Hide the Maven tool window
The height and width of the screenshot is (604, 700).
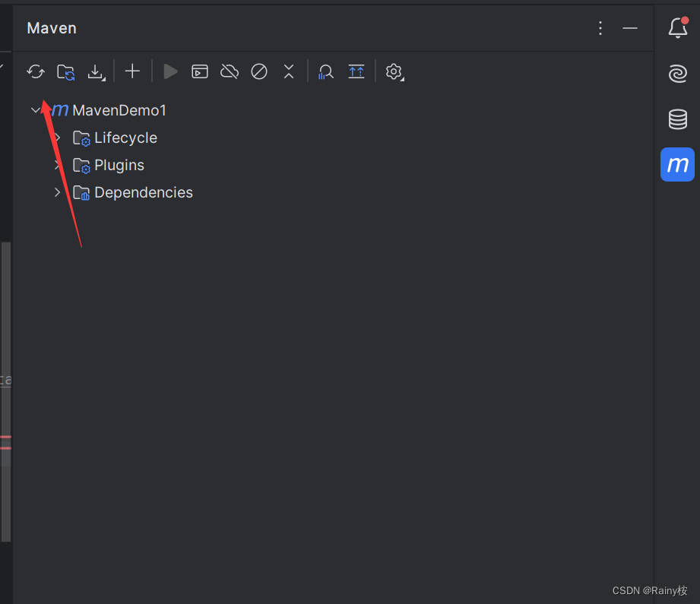click(x=630, y=28)
